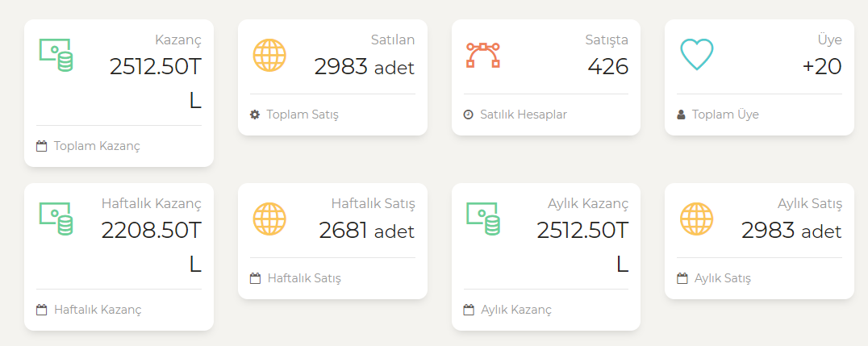Click the 426 value in Satışta card
The image size is (868, 346).
pyautogui.click(x=607, y=66)
